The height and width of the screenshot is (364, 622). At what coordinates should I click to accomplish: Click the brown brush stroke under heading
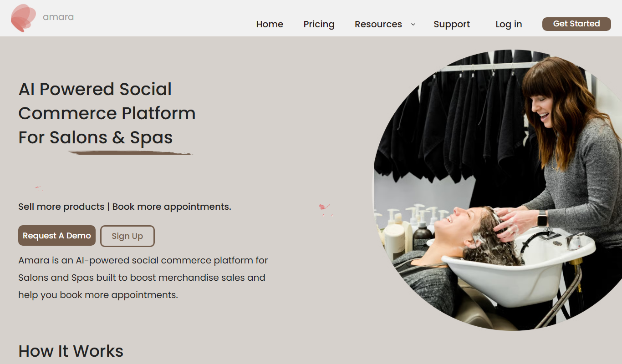[x=130, y=153]
